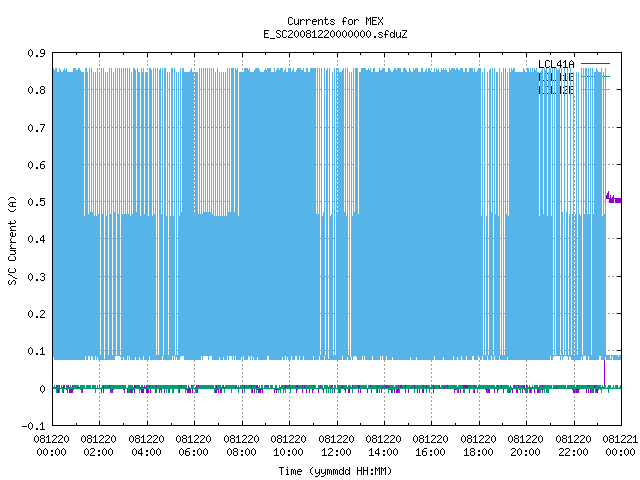Click the '081220 06:00' time label
This screenshot has width=640, height=480.
pyautogui.click(x=193, y=446)
